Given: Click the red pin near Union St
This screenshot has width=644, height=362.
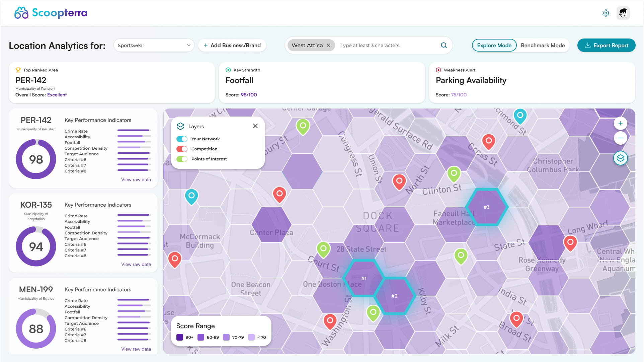Looking at the screenshot, I should click(x=399, y=183).
